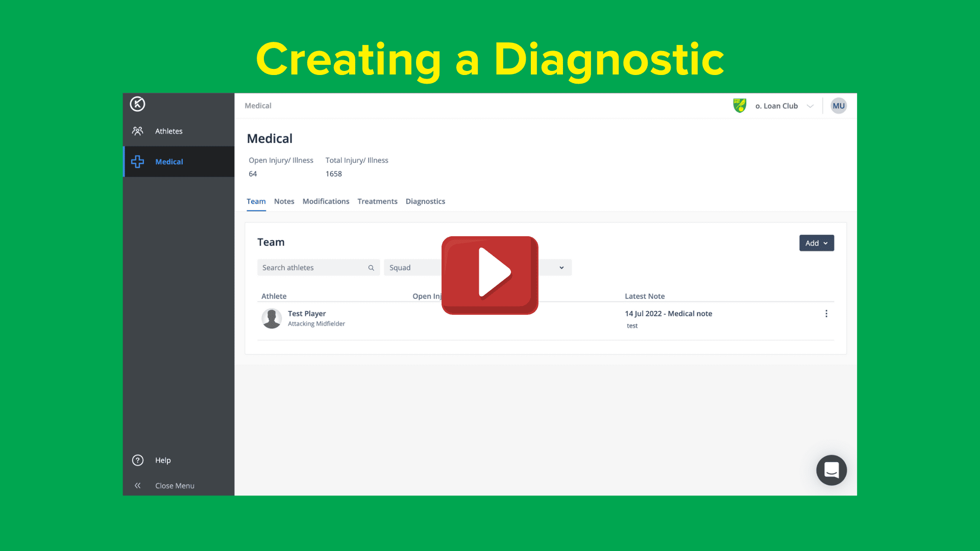Click the Help question mark icon
The width and height of the screenshot is (980, 551).
[137, 460]
